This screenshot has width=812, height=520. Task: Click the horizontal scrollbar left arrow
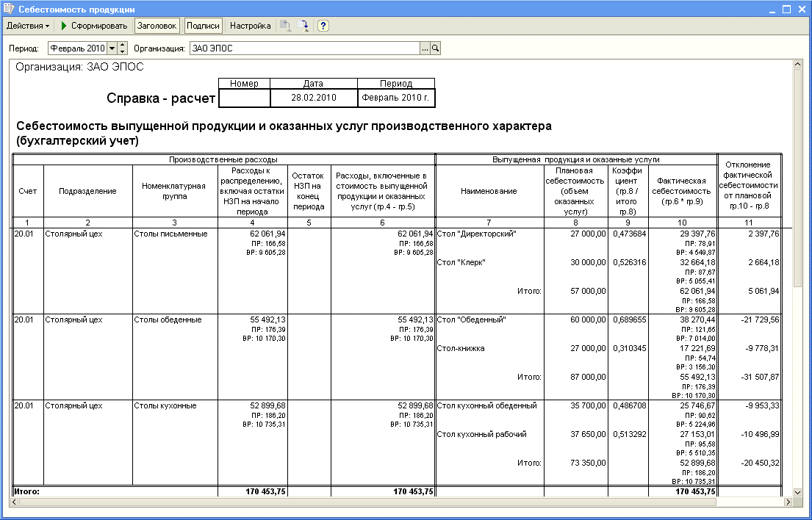14,502
